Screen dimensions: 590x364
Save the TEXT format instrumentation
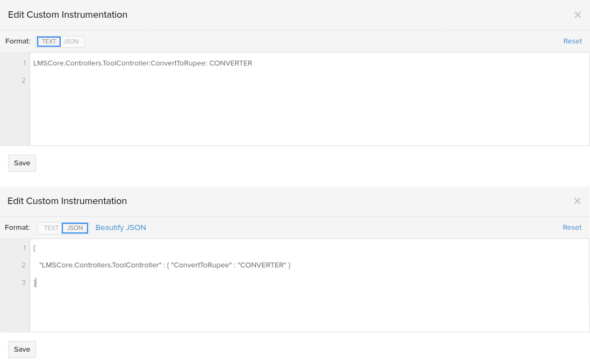point(21,163)
